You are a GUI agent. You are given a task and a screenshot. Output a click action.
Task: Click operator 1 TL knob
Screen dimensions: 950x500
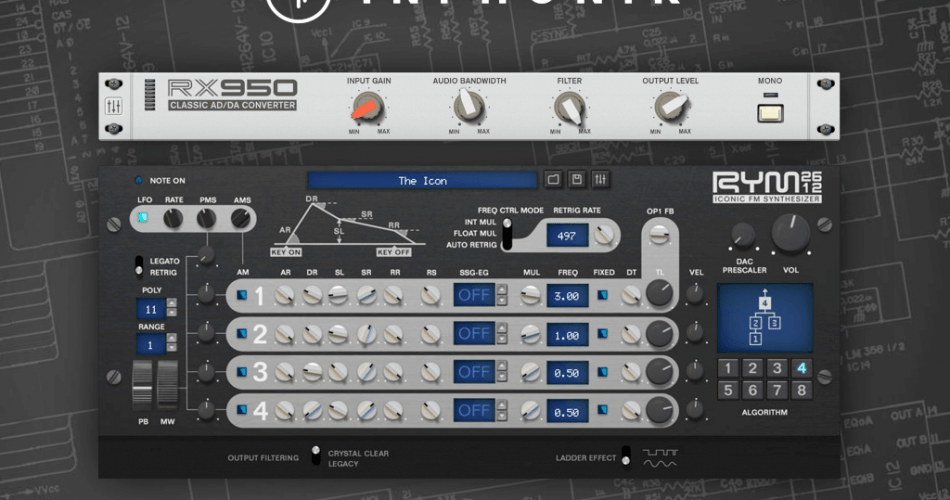(659, 293)
